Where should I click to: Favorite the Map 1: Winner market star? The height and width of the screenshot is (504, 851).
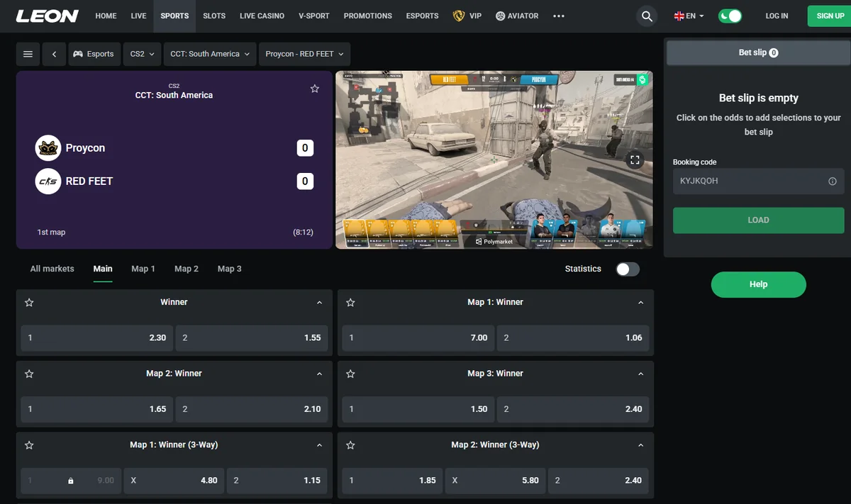(x=350, y=302)
